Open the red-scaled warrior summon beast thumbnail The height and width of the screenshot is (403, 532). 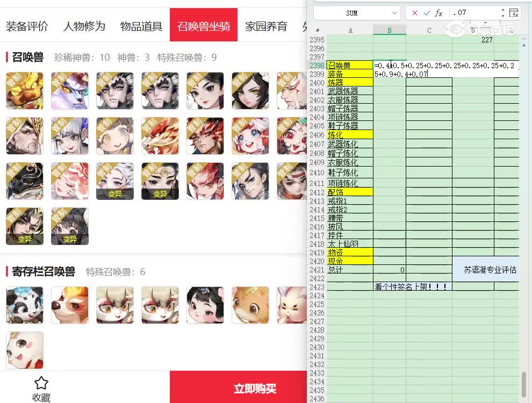pos(205,136)
